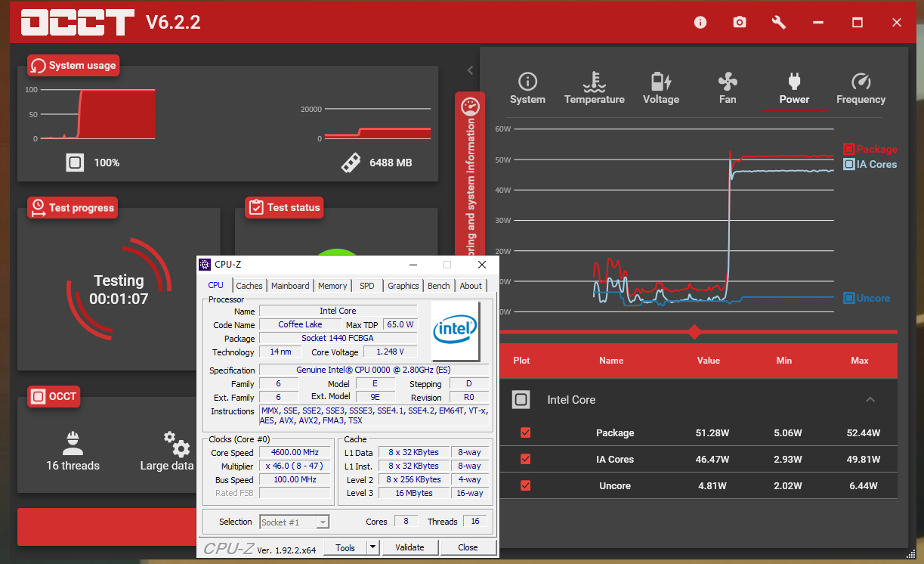This screenshot has width=924, height=564.
Task: Click the memory usage RAM icon
Action: (x=350, y=163)
